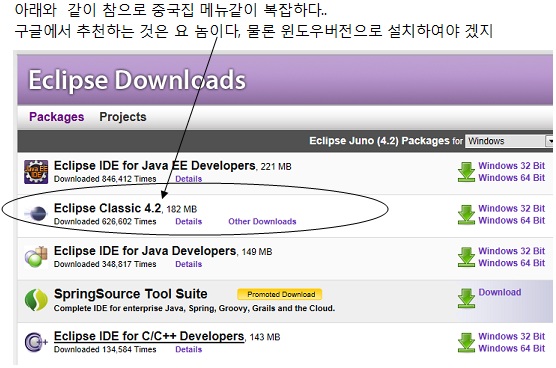Click the SpringSource 'Complete IDE for enterprise Java' description
556x368 pixels.
pyautogui.click(x=194, y=308)
